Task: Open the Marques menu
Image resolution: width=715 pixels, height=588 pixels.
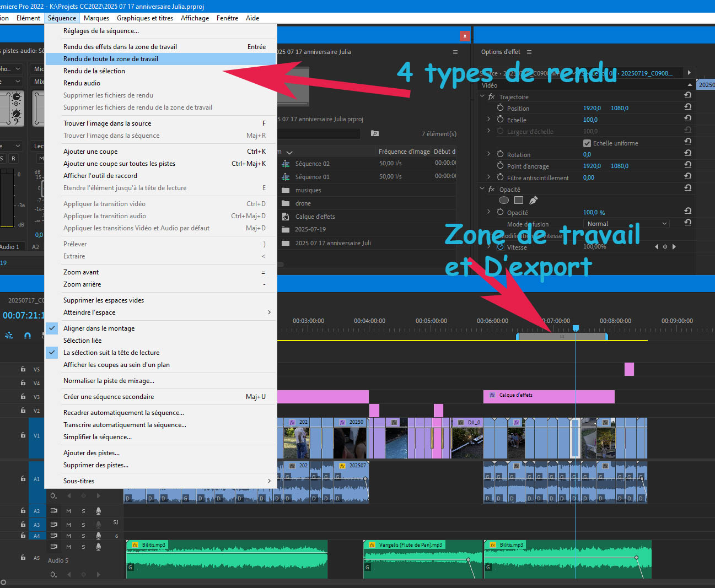Action: point(96,18)
